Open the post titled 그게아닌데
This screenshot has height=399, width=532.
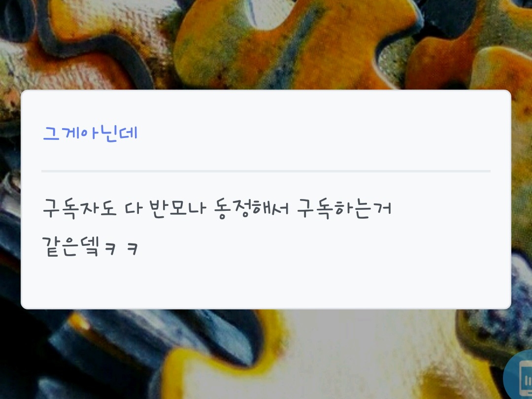click(x=90, y=133)
